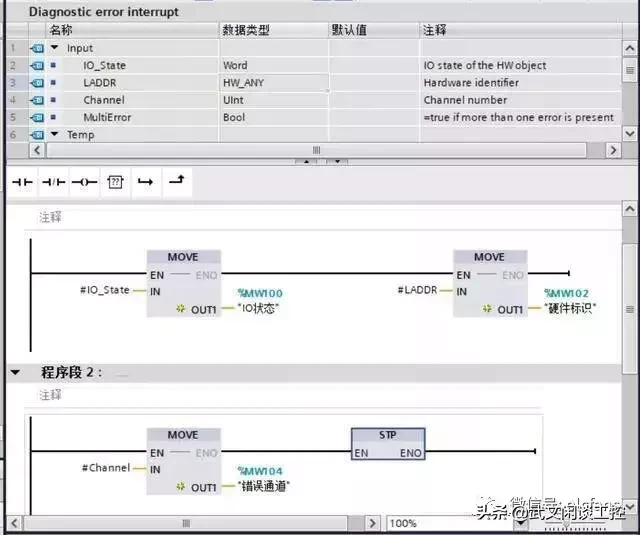Click the #LADDR input operand
Screen dimensions: 640x535
[x=417, y=290]
